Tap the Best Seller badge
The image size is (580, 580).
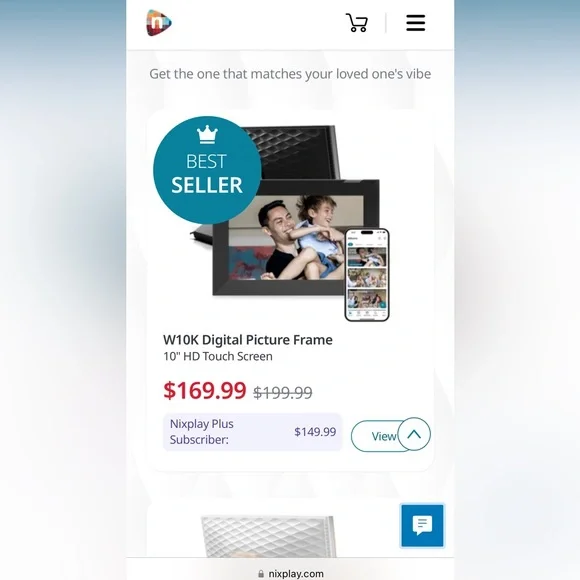[x=207, y=170]
